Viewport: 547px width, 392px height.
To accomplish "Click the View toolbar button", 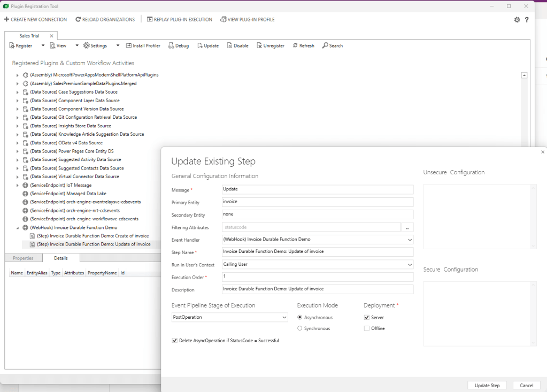I will click(x=58, y=45).
